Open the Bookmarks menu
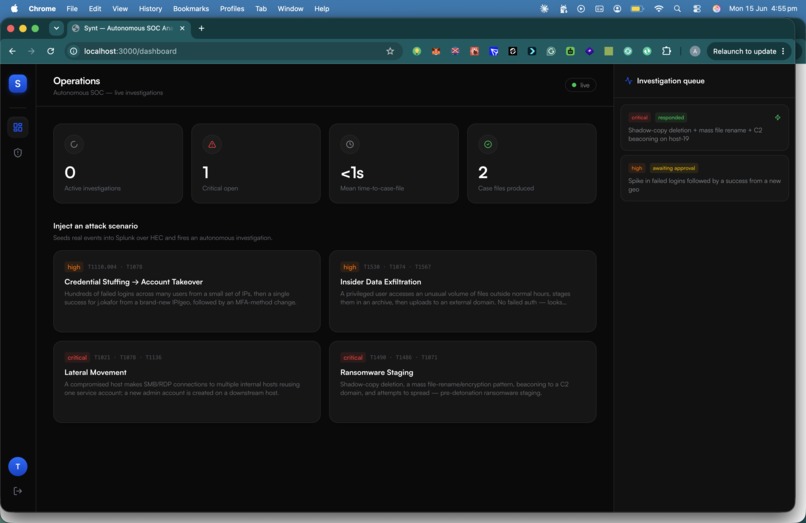The width and height of the screenshot is (806, 523). point(191,9)
